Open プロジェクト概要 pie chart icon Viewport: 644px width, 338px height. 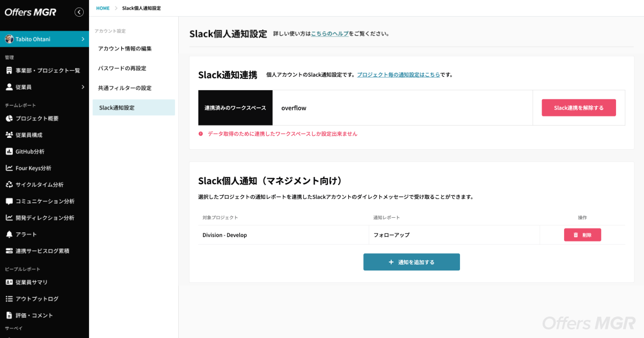click(8, 119)
